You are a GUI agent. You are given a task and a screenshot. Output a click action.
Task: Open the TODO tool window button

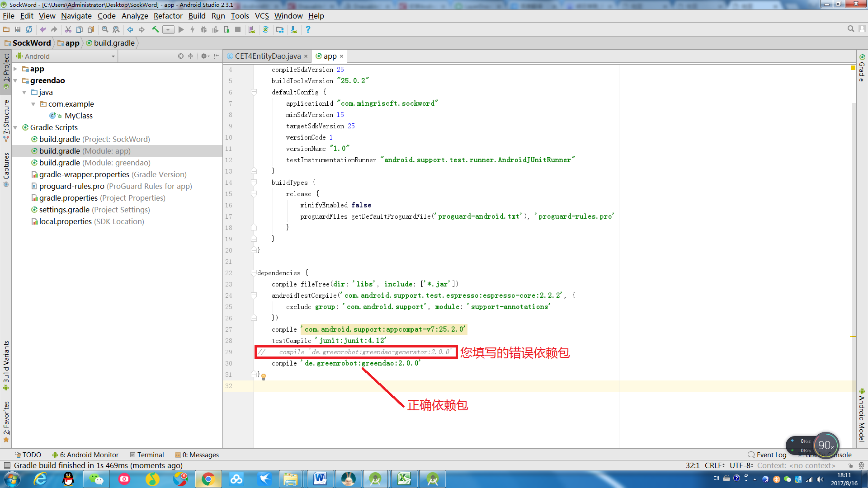[x=28, y=455]
